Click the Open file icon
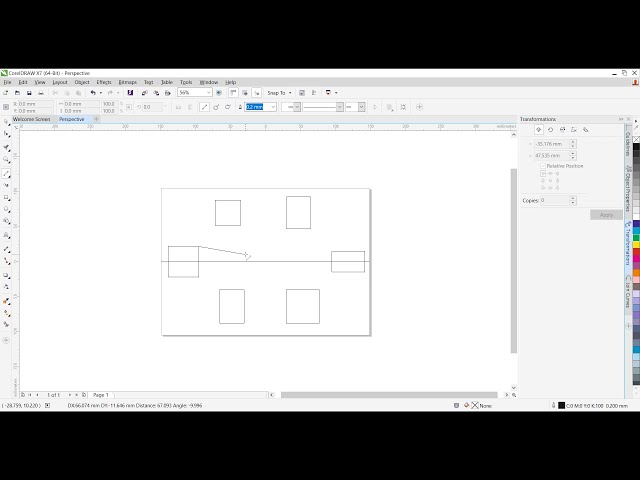The image size is (640, 480). tap(17, 93)
